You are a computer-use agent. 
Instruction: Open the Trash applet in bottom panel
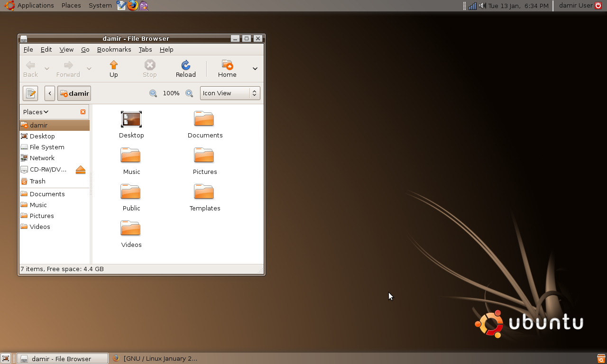(601, 359)
